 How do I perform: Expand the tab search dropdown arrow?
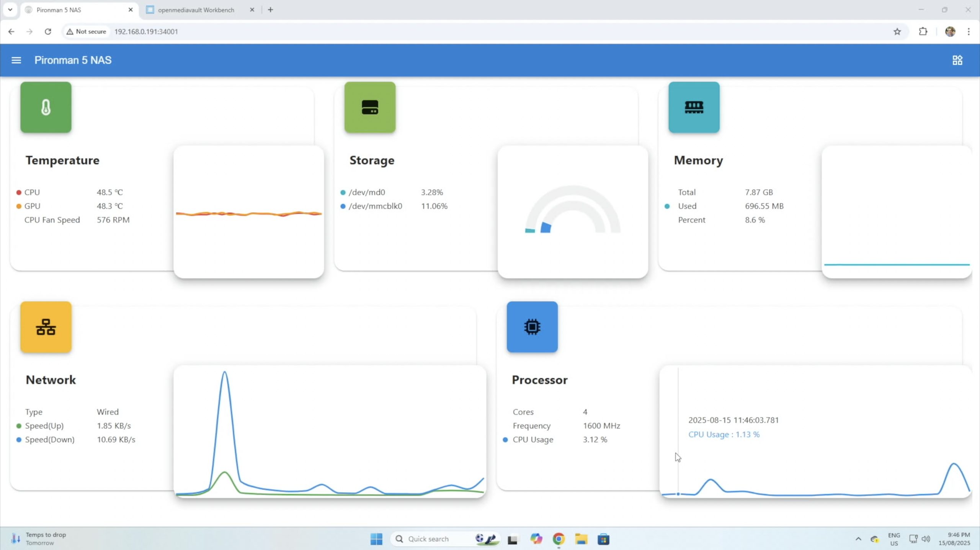(x=10, y=10)
